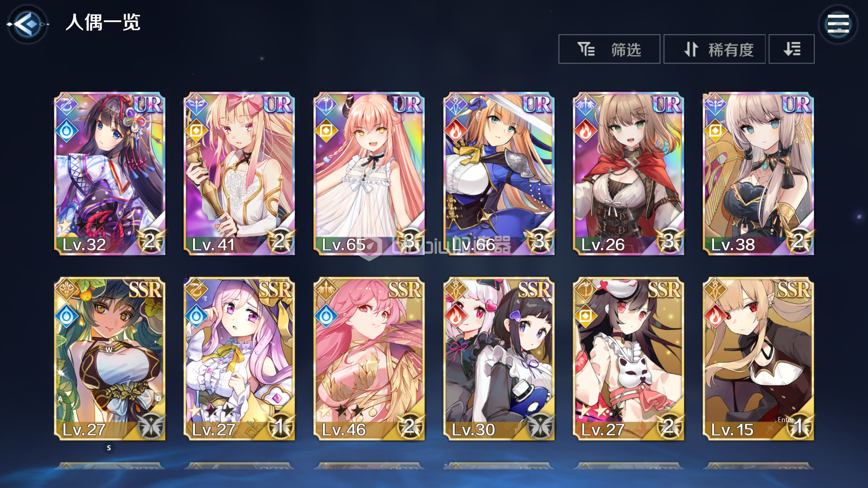The height and width of the screenshot is (488, 868).
Task: Select the Lv.15 SSR blonde elf card
Action: pos(758,359)
